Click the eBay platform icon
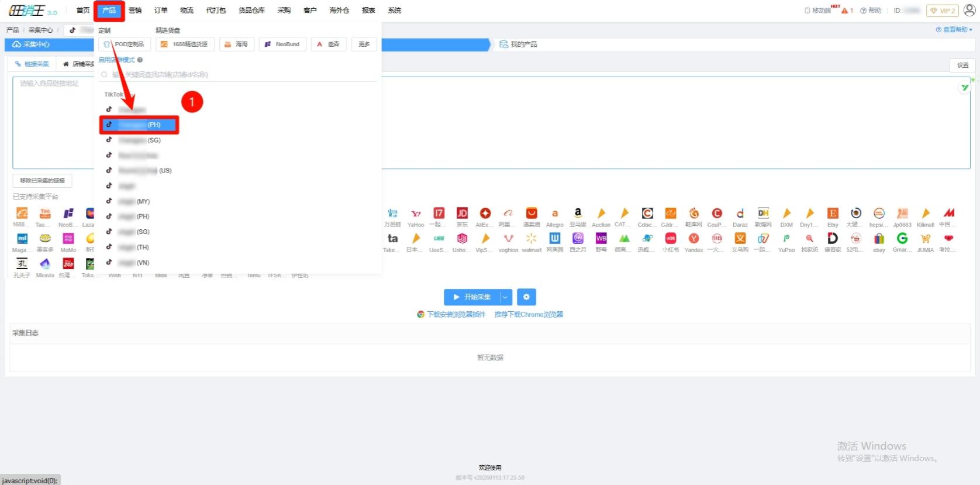The image size is (980, 485). coord(879,239)
